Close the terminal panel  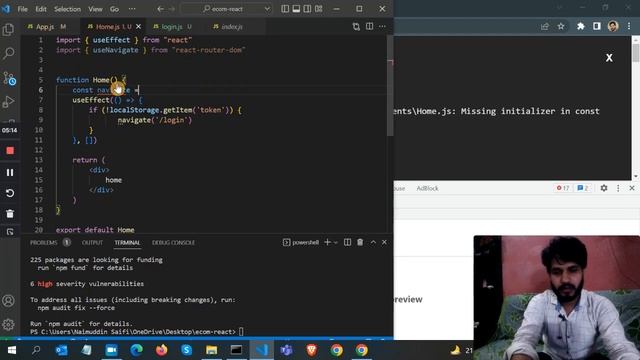click(384, 242)
